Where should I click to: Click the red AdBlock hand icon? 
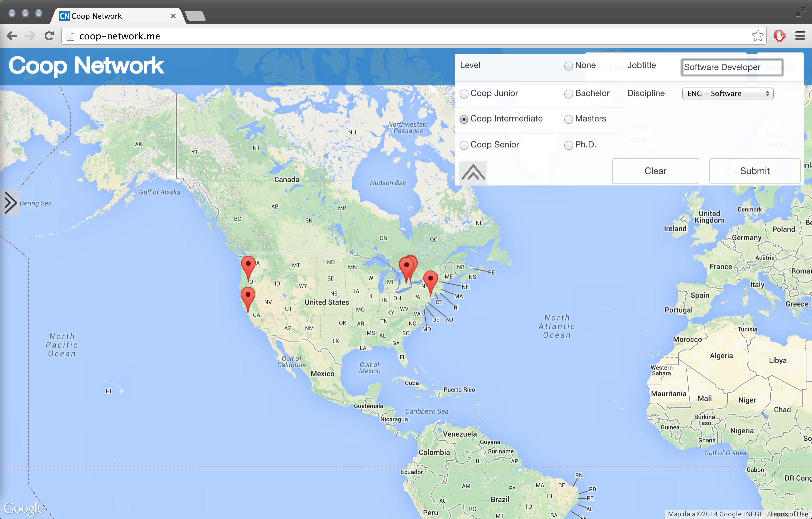coord(779,36)
